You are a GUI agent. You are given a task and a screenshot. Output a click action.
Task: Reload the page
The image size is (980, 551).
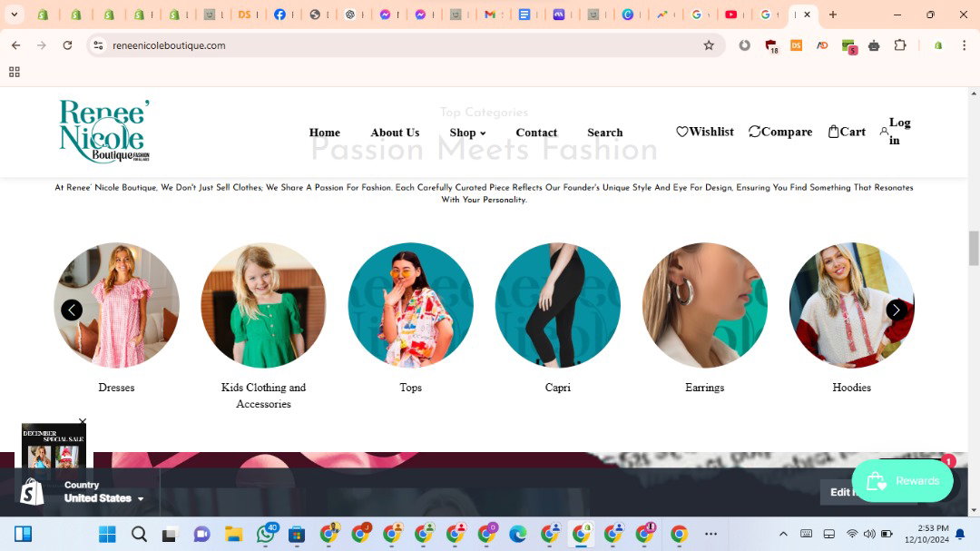[x=67, y=45]
